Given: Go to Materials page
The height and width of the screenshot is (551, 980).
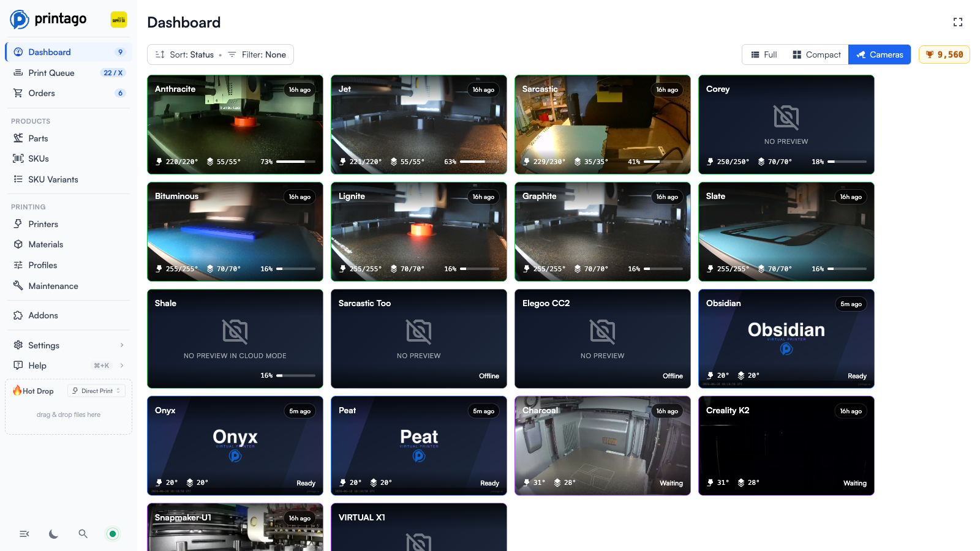Looking at the screenshot, I should (68, 244).
